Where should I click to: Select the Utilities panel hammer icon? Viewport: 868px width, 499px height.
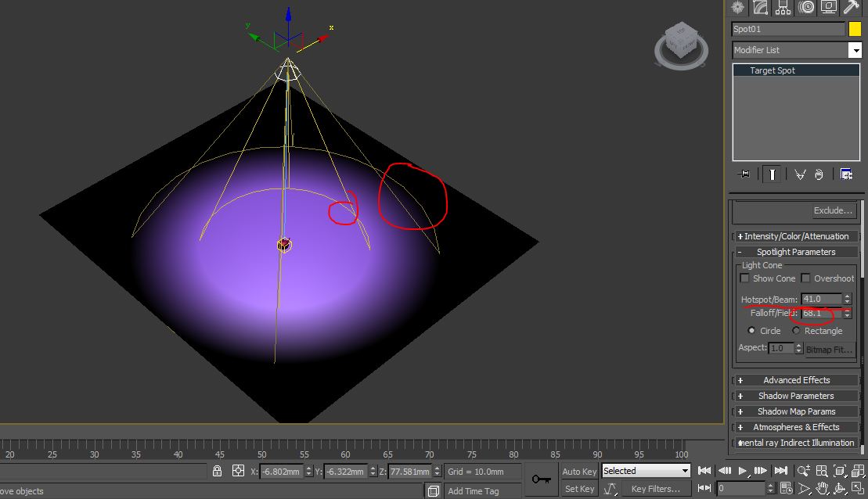pos(851,8)
